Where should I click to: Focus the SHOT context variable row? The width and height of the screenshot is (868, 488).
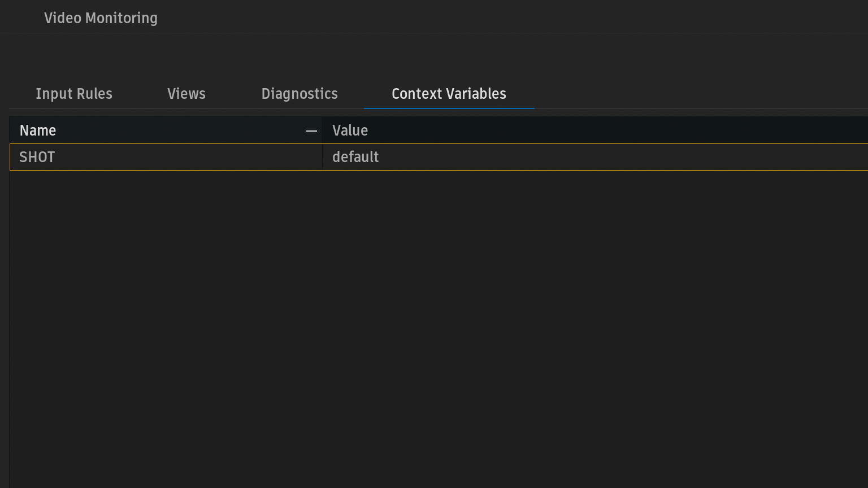click(x=170, y=157)
